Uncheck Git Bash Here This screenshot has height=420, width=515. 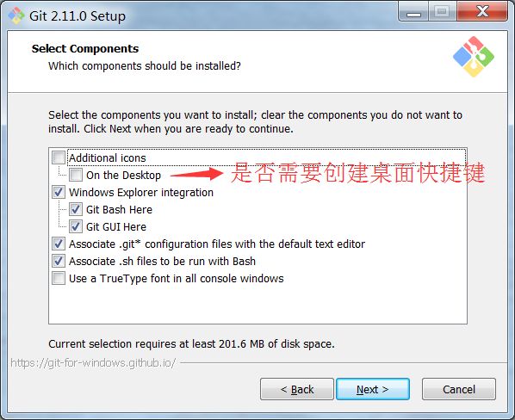[76, 209]
